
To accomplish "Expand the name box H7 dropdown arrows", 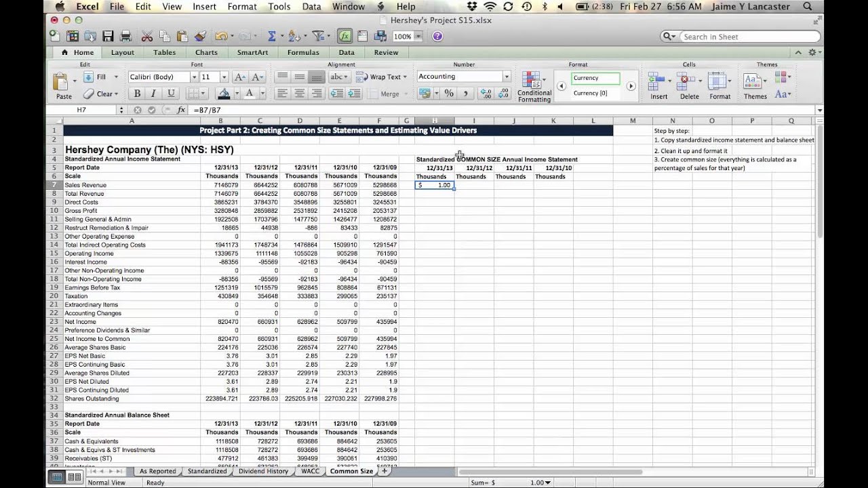I will (121, 110).
